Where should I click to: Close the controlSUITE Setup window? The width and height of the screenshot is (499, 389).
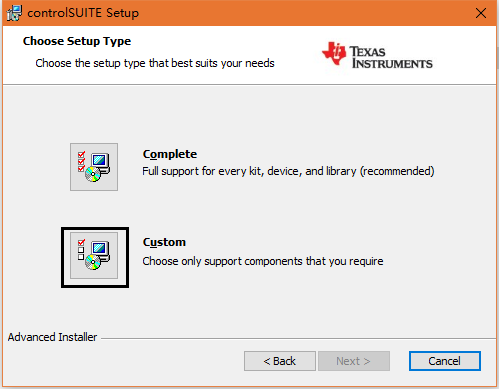481,13
